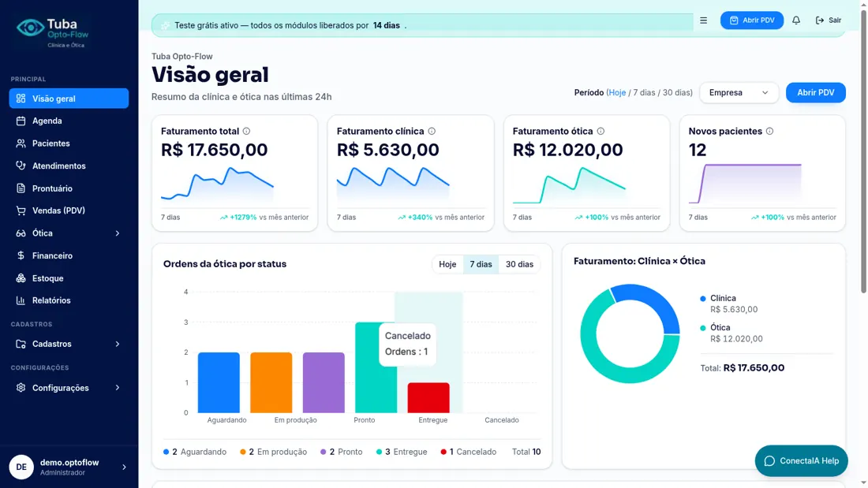
Task: Click the orange Em produção bar
Action: pos(271,382)
